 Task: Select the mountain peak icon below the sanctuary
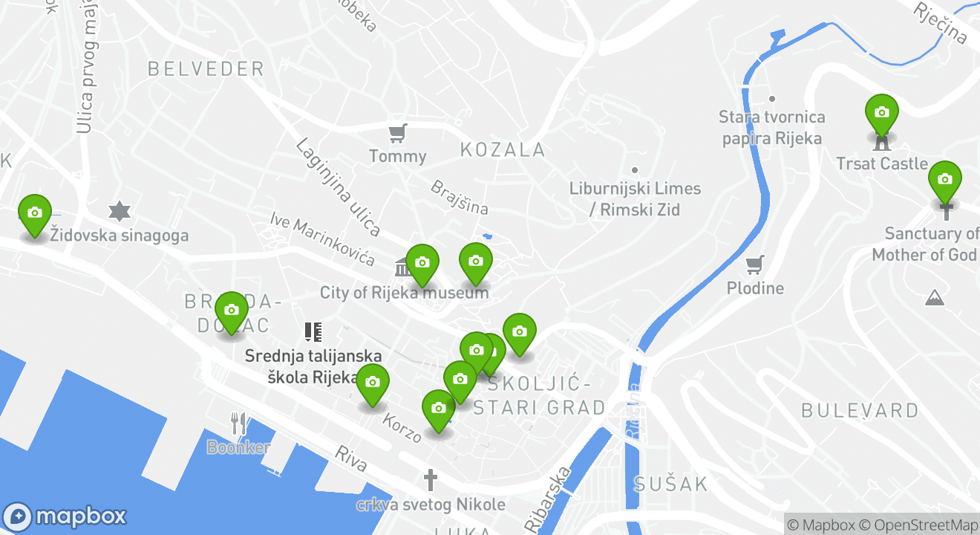[x=934, y=298]
